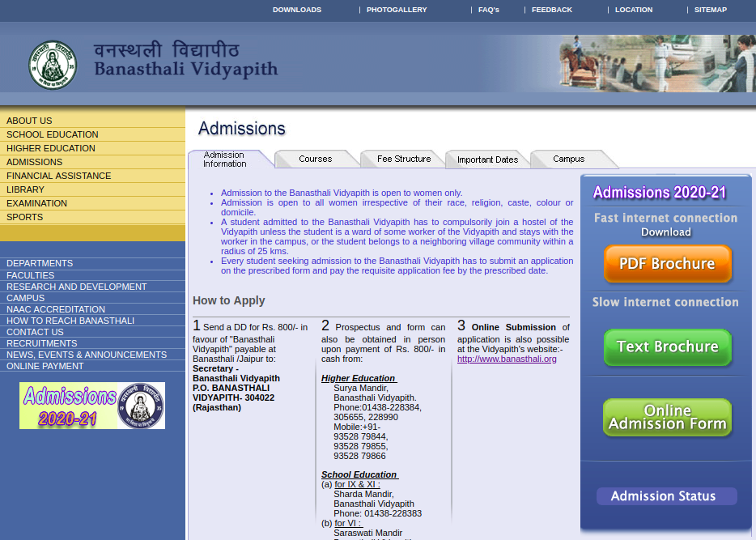
Task: Click the campus photo collage in header
Action: (x=657, y=63)
